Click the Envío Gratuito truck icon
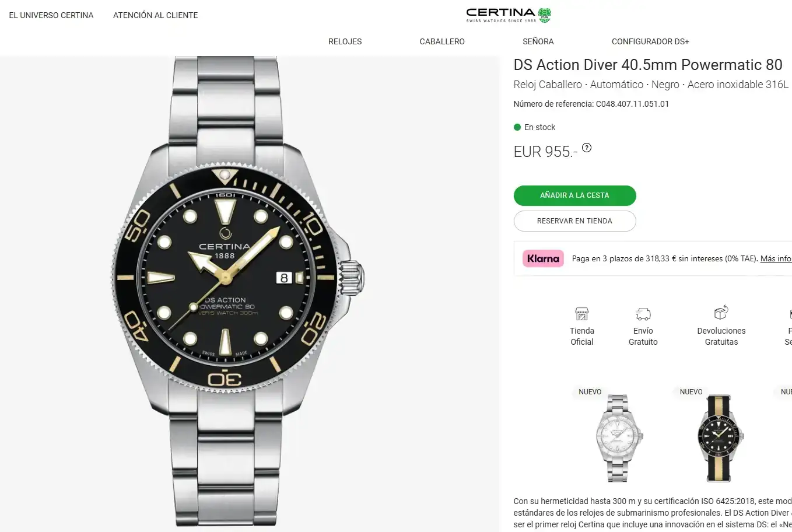Image resolution: width=792 pixels, height=532 pixels. pyautogui.click(x=643, y=314)
